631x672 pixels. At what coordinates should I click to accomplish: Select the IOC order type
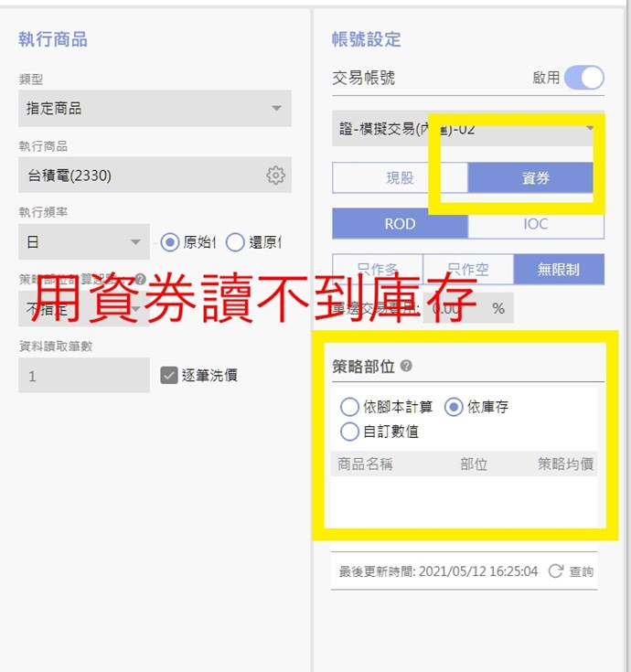[536, 224]
